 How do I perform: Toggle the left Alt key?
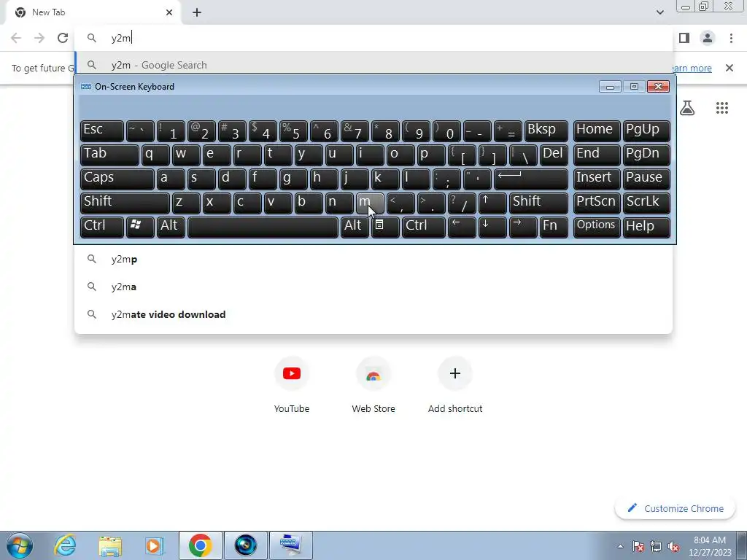pos(171,227)
